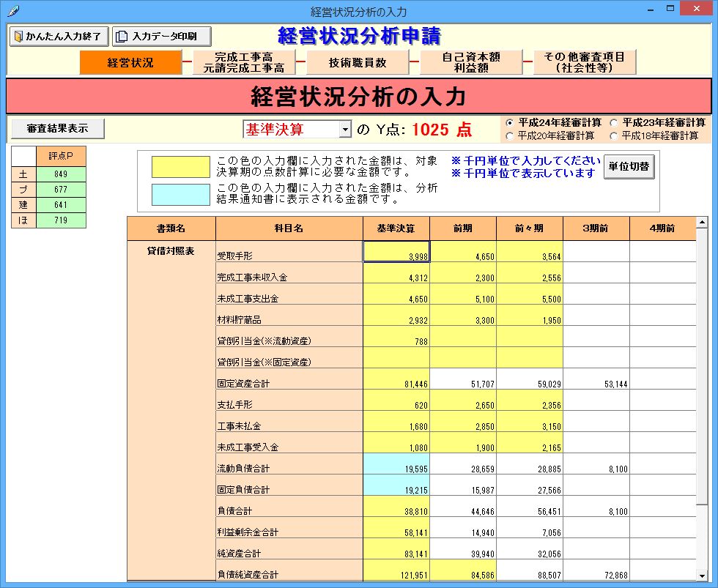Click 利益剰余金合計 基準決算 cell 58,141

click(x=396, y=528)
